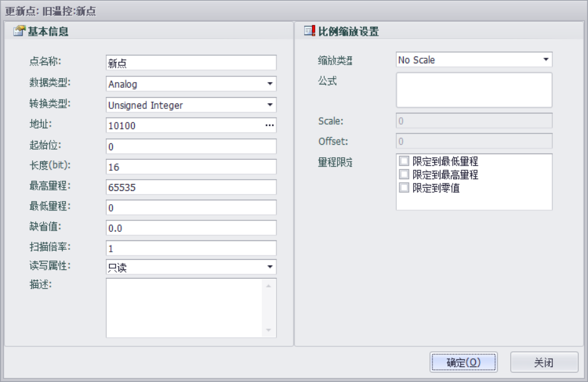Click the 基本信息 panel header icon
This screenshot has height=382, width=588.
[19, 31]
